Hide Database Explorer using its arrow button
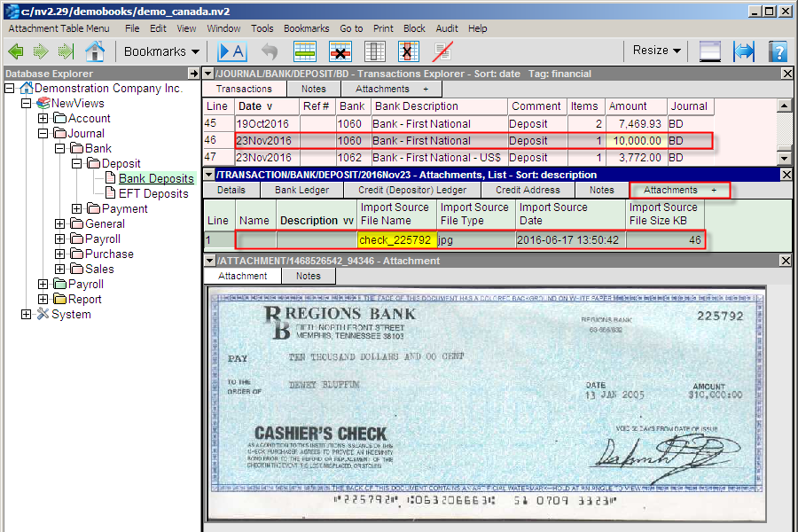This screenshot has height=532, width=798. 194,74
